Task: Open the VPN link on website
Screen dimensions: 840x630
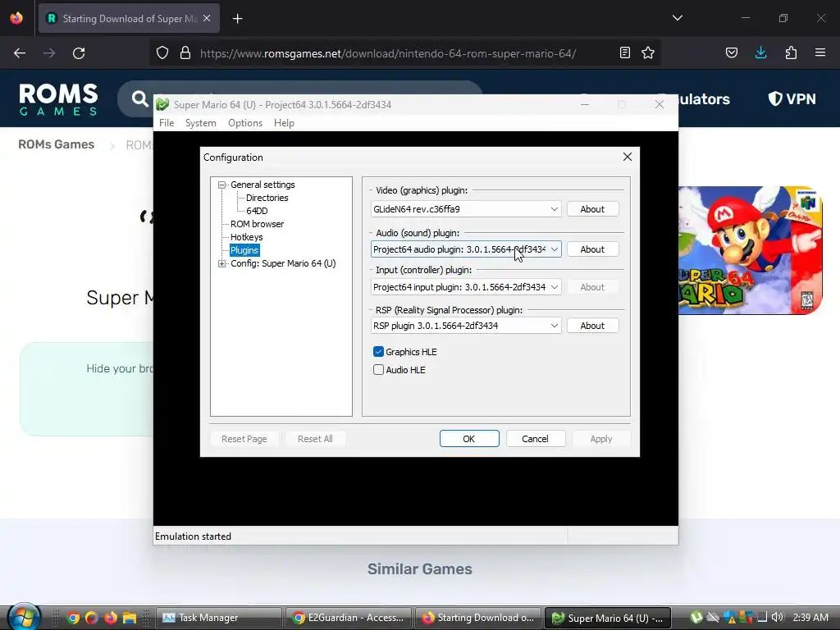Action: (x=792, y=98)
